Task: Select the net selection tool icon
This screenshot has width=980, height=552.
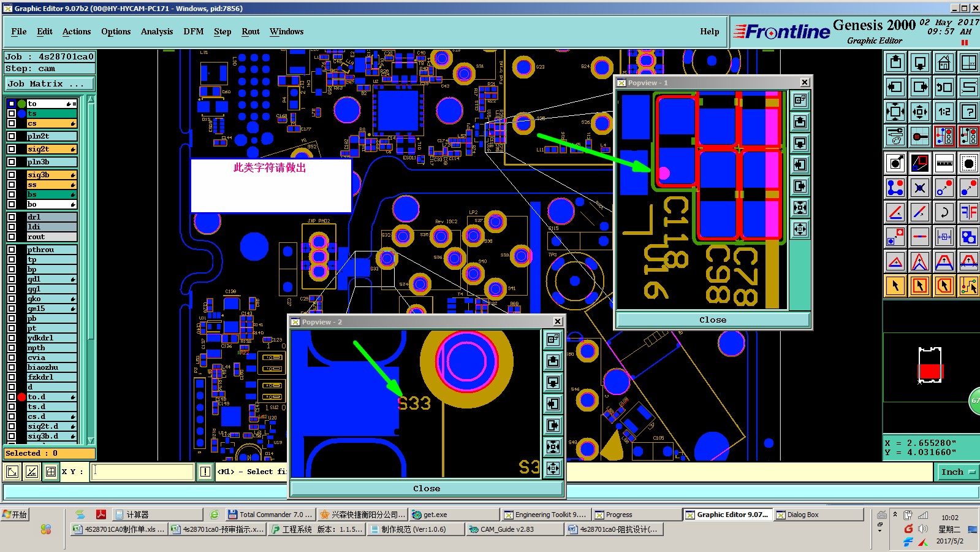Action: [x=969, y=286]
